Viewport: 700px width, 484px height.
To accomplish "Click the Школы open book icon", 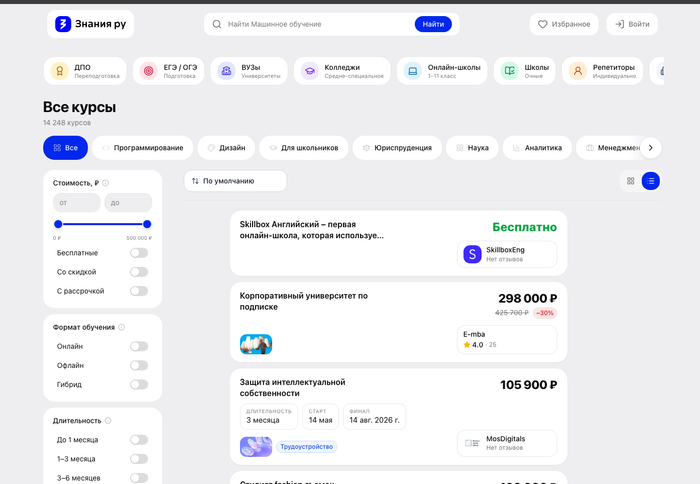I will click(509, 71).
